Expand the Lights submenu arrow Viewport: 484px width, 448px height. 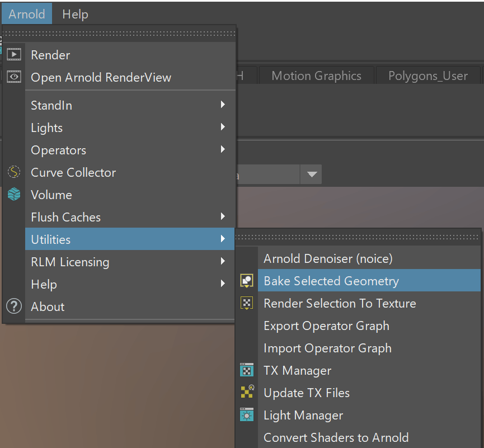223,128
